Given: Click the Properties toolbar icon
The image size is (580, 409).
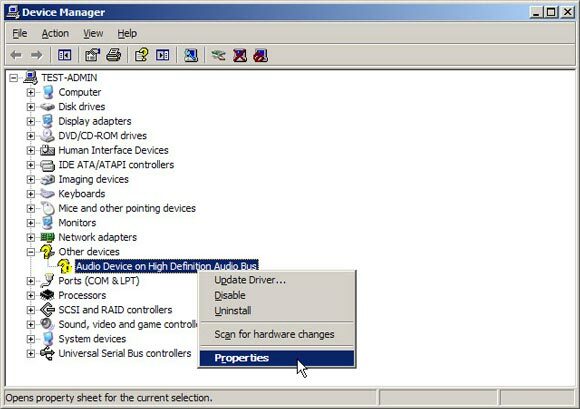Looking at the screenshot, I should tap(92, 55).
